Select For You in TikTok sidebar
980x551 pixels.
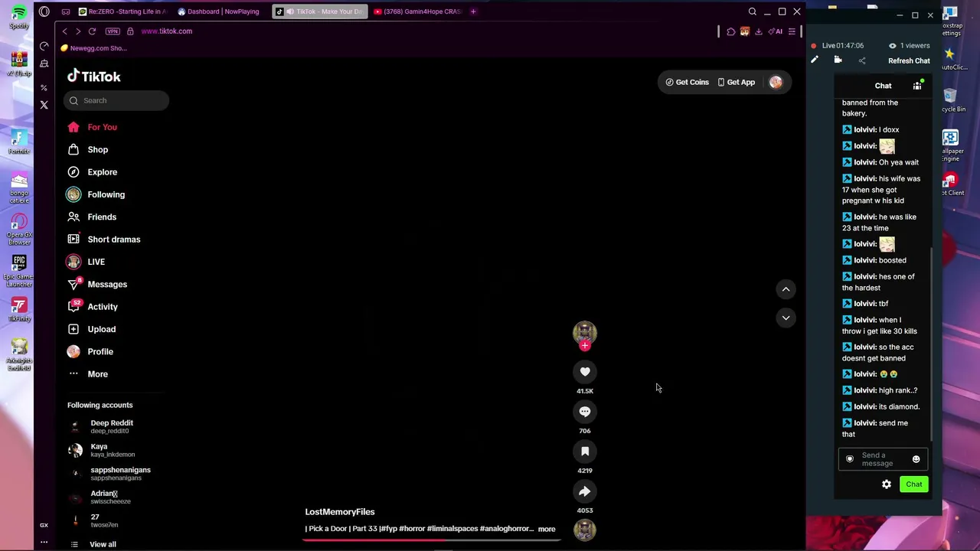pyautogui.click(x=102, y=127)
